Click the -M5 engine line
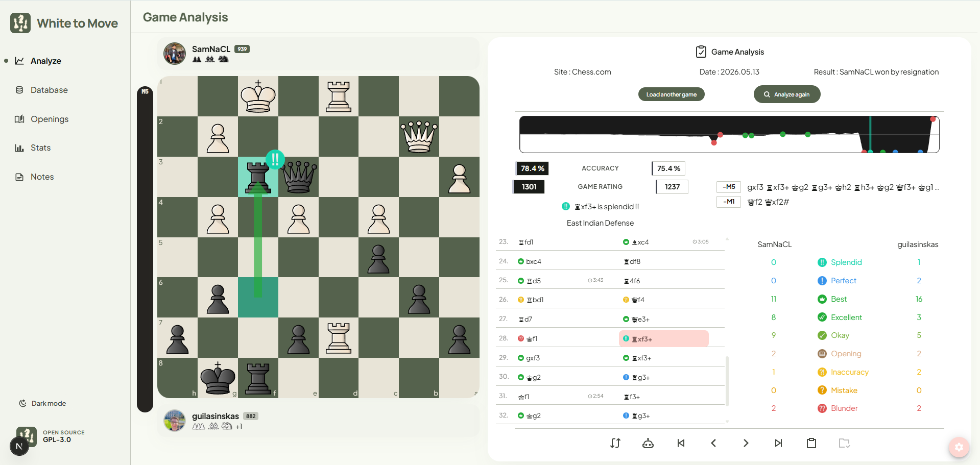Viewport: 980px width, 465px height. pyautogui.click(x=827, y=187)
